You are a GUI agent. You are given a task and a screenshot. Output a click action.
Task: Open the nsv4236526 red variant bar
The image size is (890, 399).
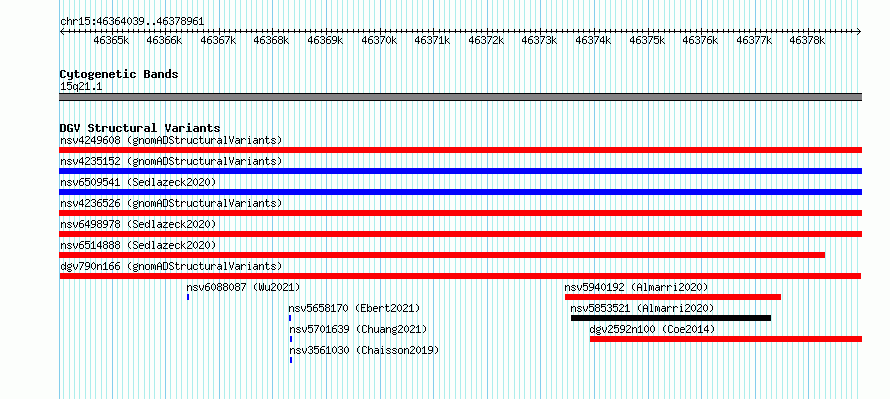(x=460, y=213)
